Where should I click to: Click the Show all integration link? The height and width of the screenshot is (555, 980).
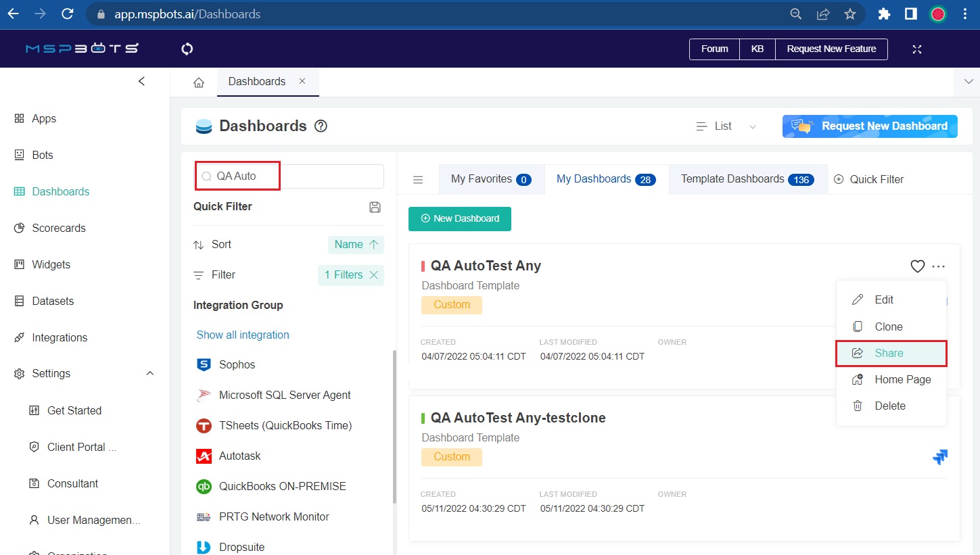click(x=241, y=335)
